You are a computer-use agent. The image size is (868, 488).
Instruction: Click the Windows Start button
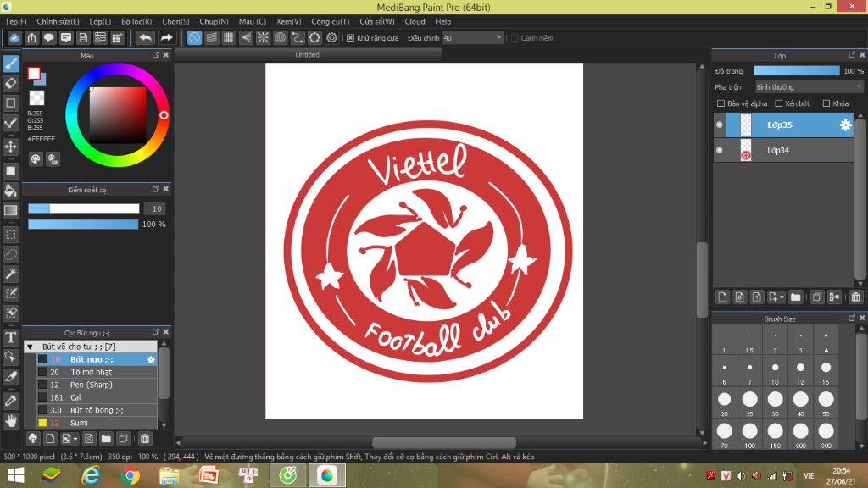click(15, 475)
